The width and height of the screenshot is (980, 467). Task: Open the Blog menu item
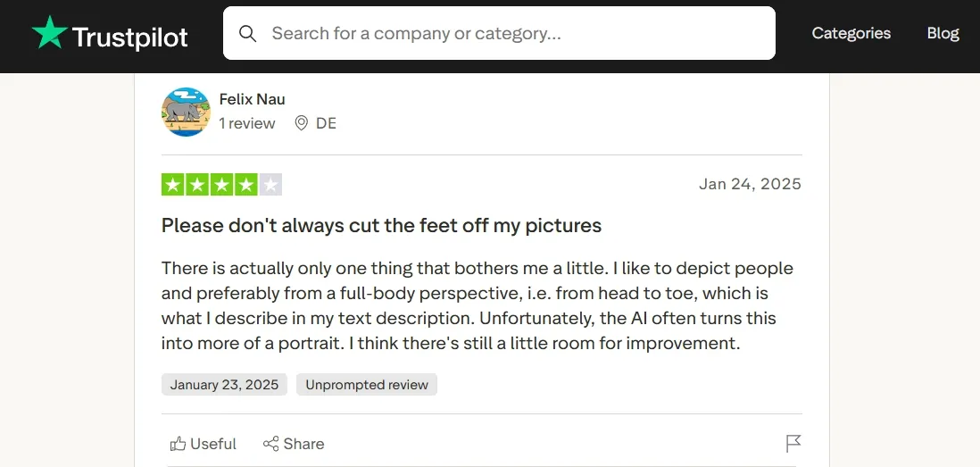pos(943,33)
